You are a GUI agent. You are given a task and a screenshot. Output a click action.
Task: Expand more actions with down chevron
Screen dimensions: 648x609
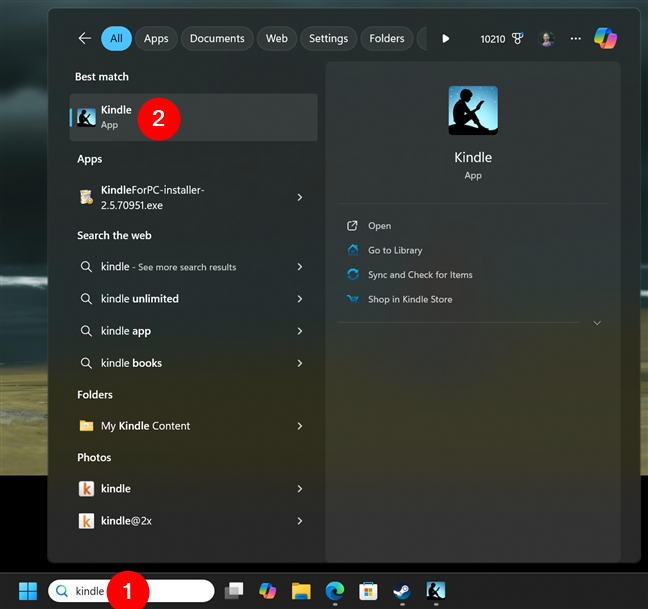coord(597,323)
